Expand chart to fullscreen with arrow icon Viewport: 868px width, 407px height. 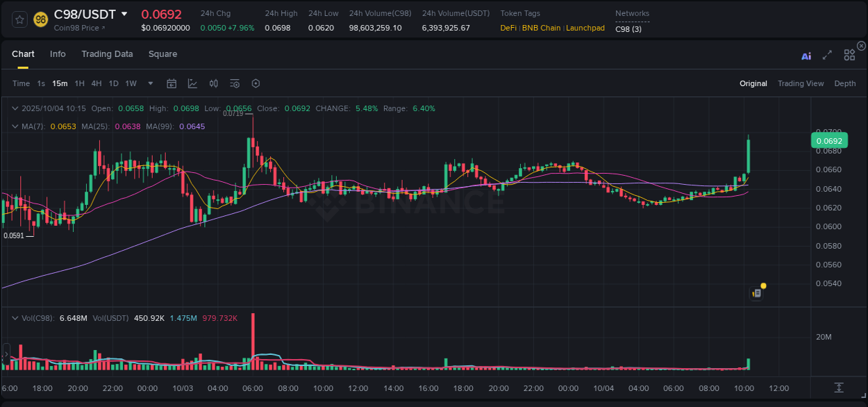827,56
